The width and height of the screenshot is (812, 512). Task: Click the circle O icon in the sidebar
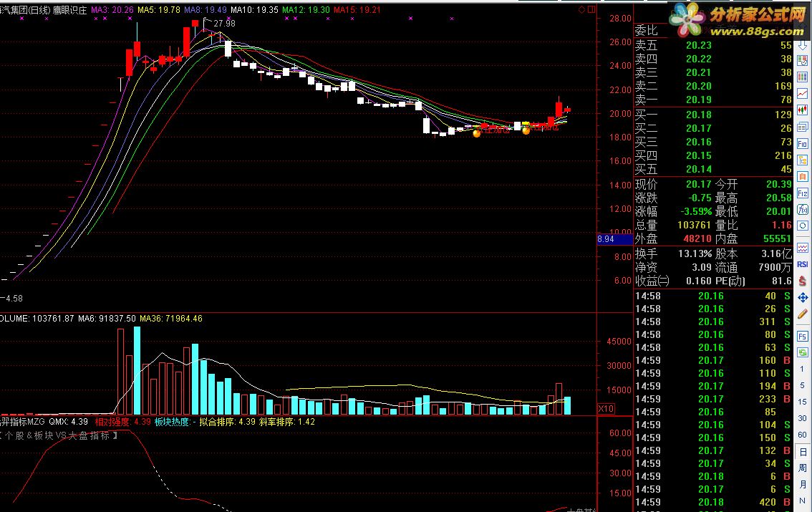[802, 226]
